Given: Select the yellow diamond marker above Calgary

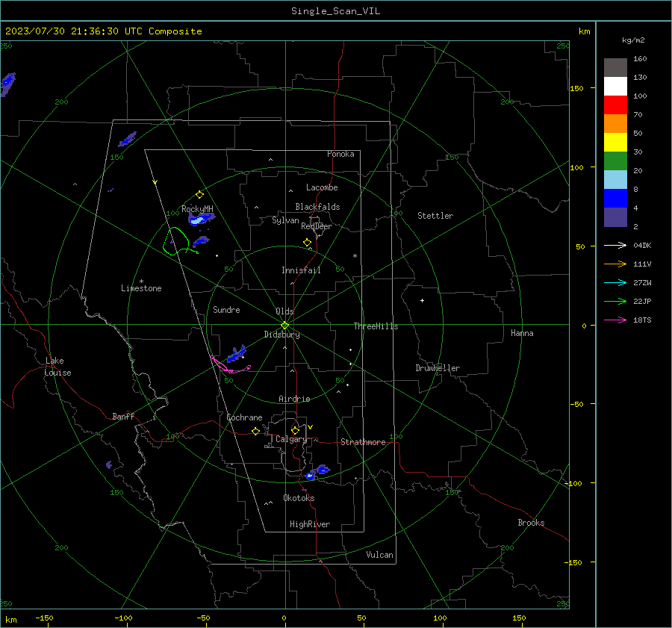Looking at the screenshot, I should click(295, 430).
